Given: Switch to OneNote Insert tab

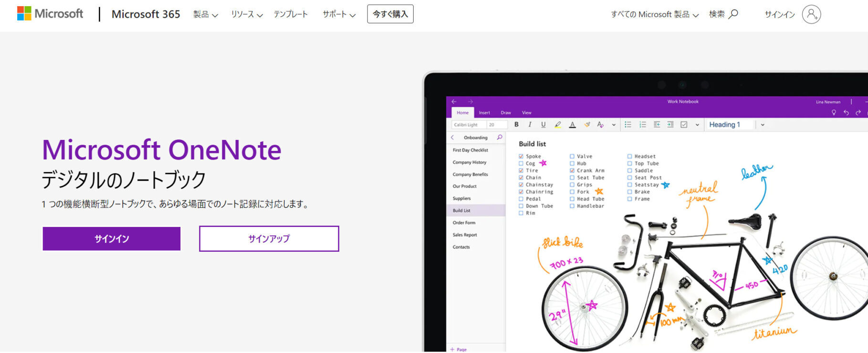Looking at the screenshot, I should 484,113.
